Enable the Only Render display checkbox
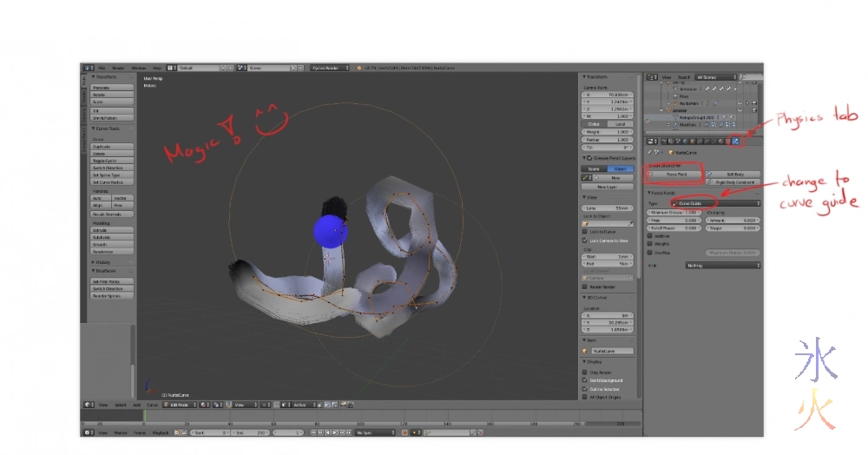 [x=584, y=372]
